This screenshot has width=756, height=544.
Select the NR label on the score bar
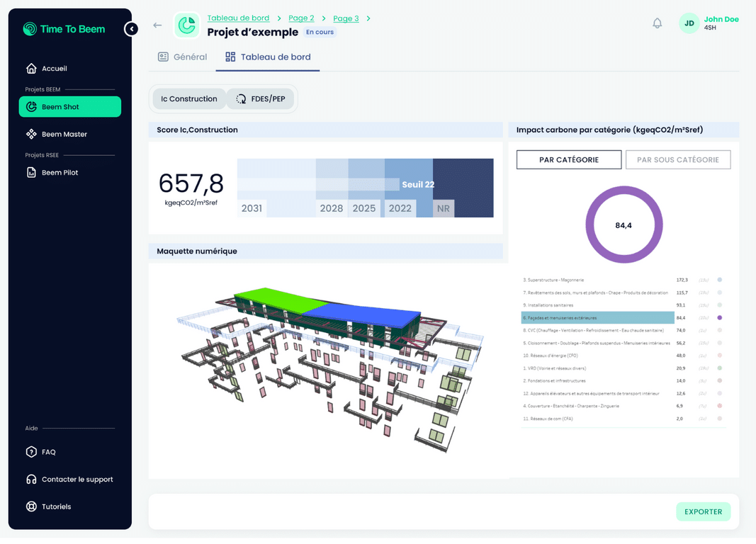coord(444,209)
